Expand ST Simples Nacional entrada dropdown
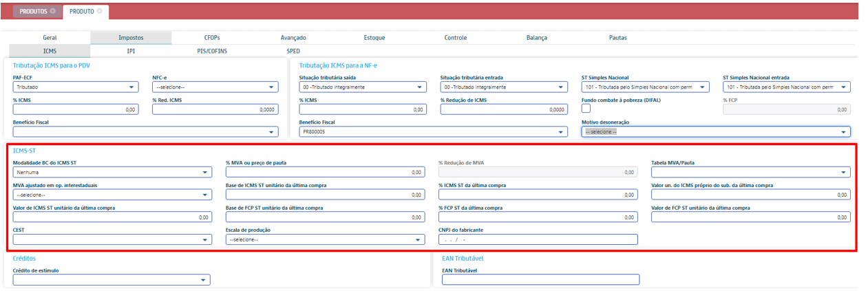This screenshot has height=291, width=868. point(786,87)
